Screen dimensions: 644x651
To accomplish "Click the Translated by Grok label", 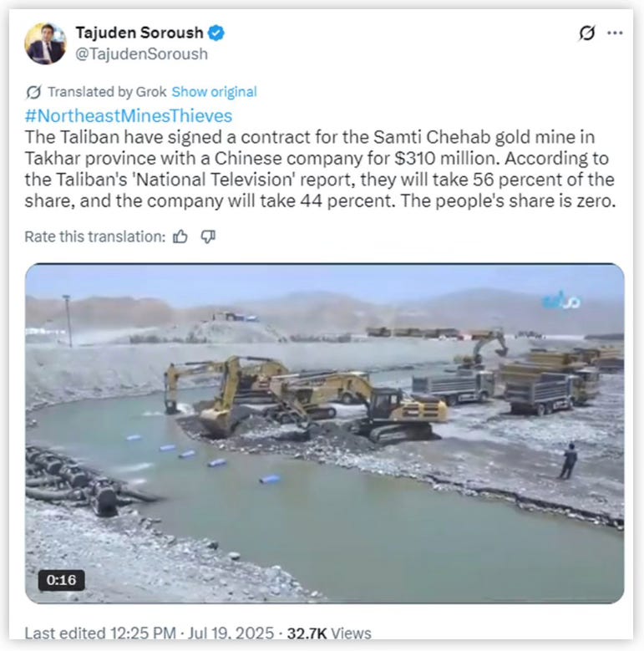I will 107,92.
